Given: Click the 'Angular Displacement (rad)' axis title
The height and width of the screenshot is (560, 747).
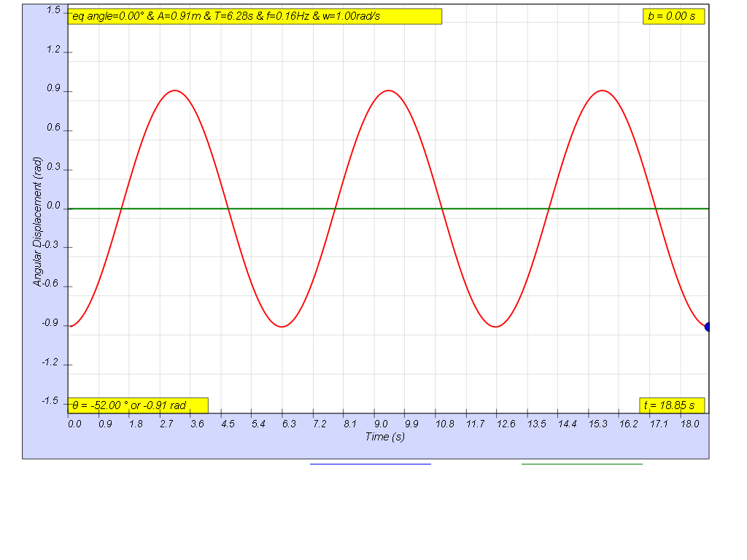Looking at the screenshot, I should tap(38, 222).
